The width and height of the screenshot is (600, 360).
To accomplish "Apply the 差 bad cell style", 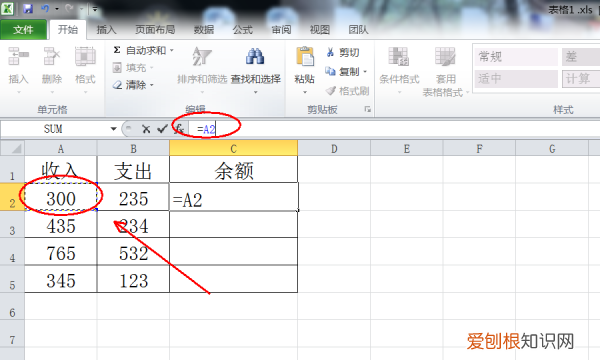I will [x=581, y=57].
